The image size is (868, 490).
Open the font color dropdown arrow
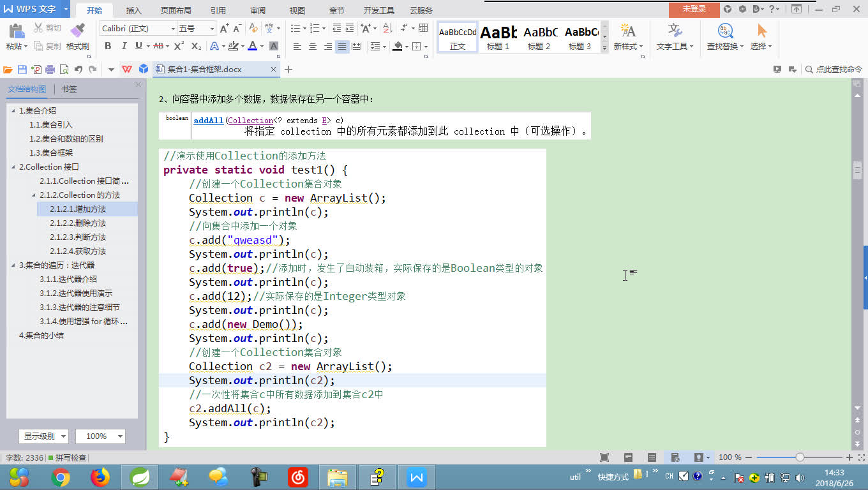pyautogui.click(x=262, y=46)
